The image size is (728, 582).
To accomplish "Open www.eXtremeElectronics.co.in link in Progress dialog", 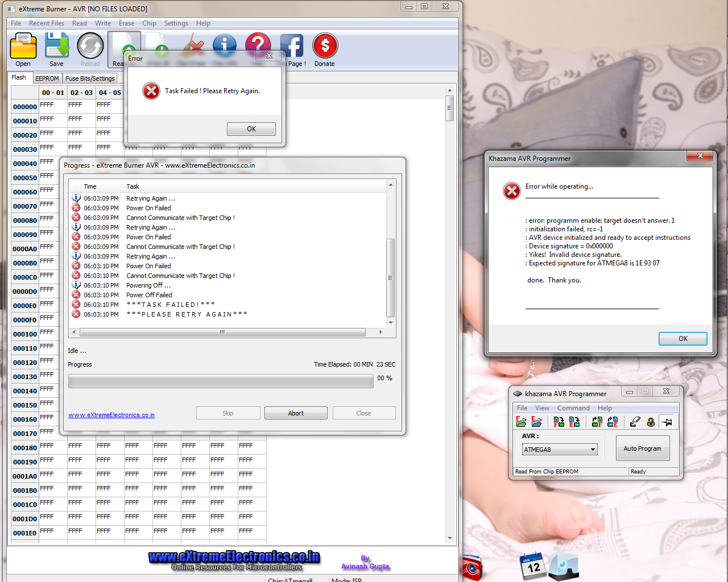I will (x=111, y=415).
